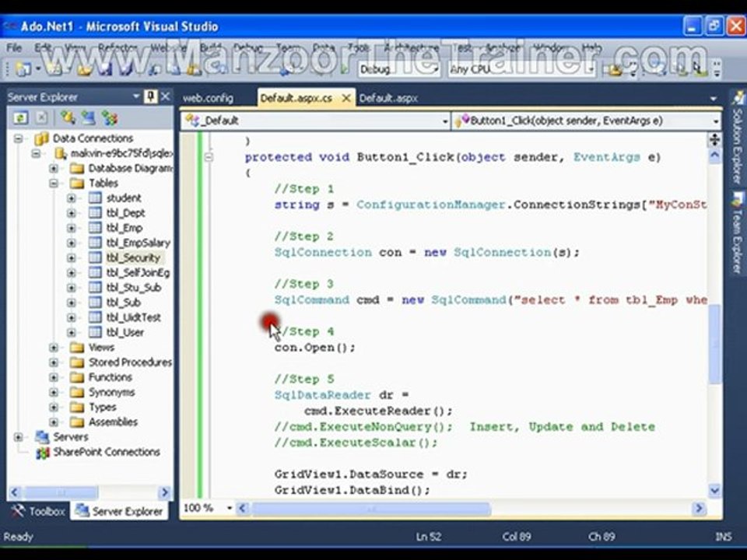Collapse the makvin database connection node
Viewport: 747px width, 560px height.
coord(37,153)
